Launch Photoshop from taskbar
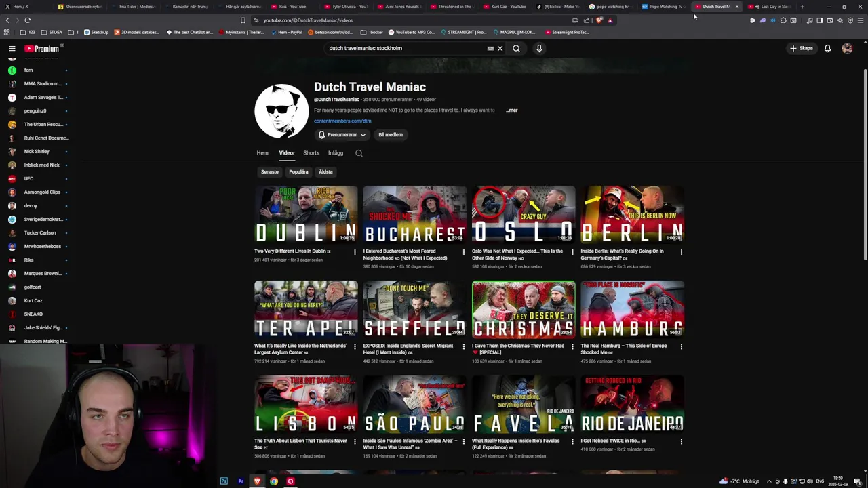The image size is (868, 488). (224, 481)
